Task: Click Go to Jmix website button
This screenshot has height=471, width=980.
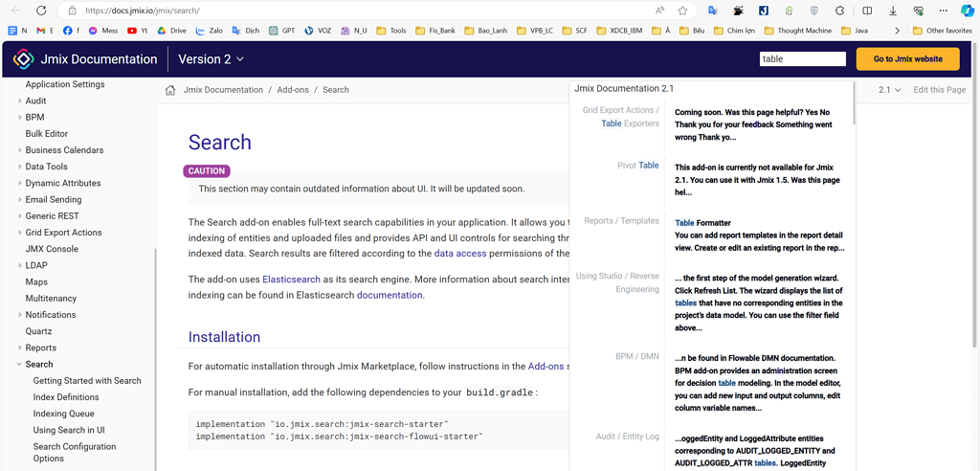Action: [907, 58]
